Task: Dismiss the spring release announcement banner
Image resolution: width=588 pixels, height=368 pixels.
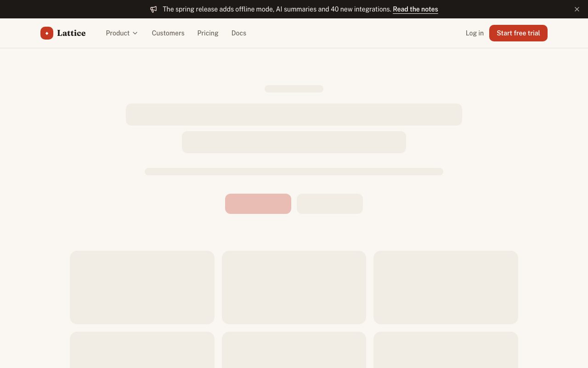Action: [x=577, y=9]
